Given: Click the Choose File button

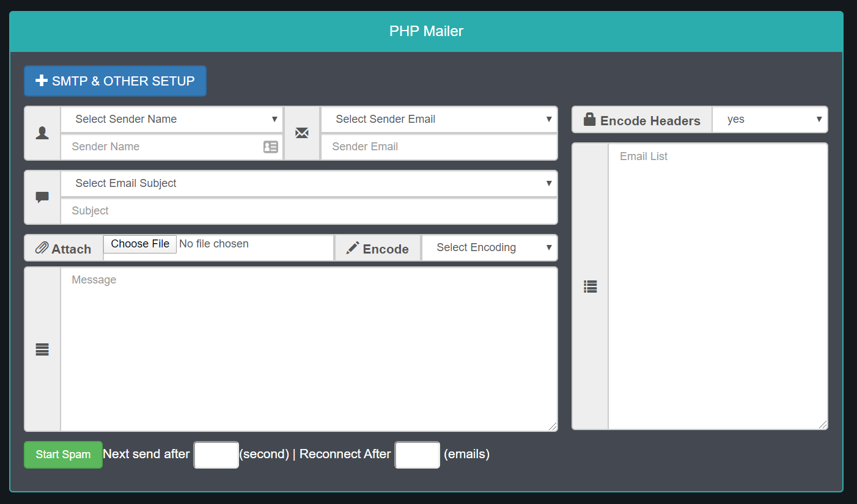Looking at the screenshot, I should click(140, 244).
